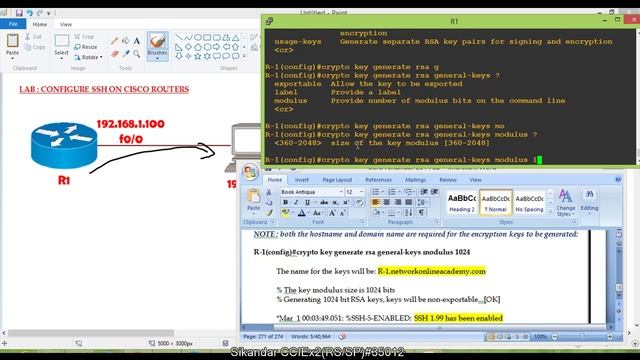Switch to the Word References tab
Image resolution: width=640 pixels, height=360 pixels.
[378, 180]
